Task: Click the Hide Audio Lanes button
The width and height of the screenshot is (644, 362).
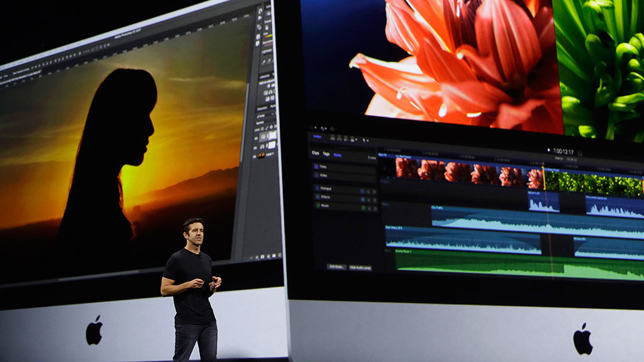Action: pos(360,267)
